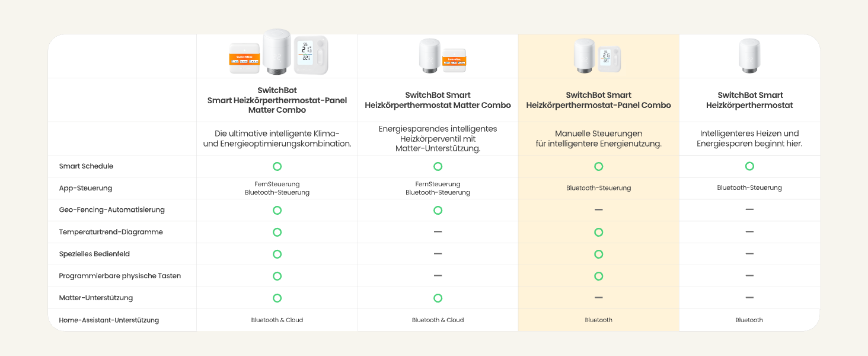Click Geo-Fencing circle in the first product column

pyautogui.click(x=277, y=210)
